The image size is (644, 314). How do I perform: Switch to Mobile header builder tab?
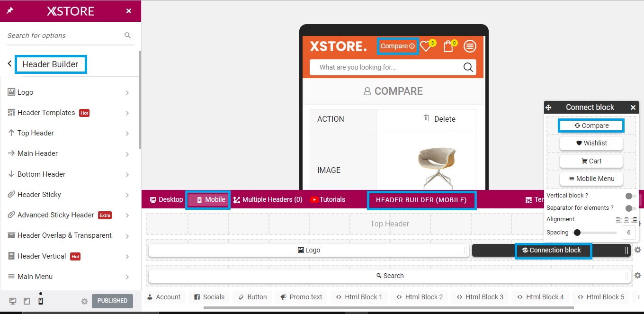point(209,200)
